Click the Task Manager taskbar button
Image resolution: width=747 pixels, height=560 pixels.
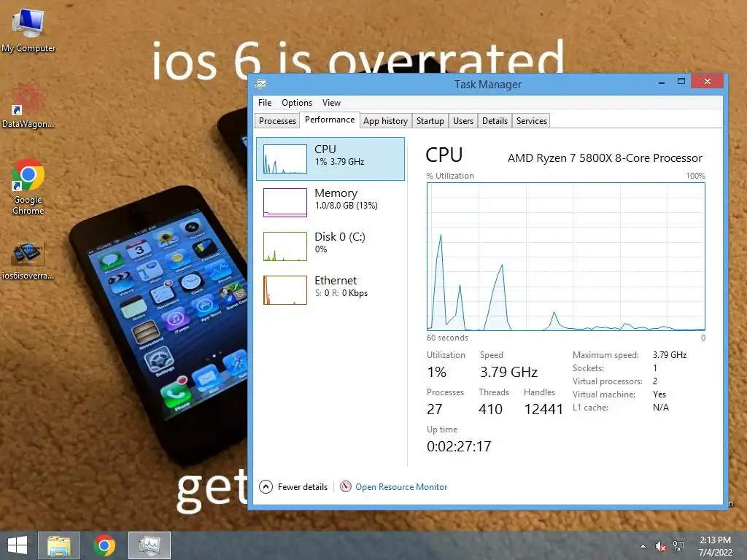150,545
